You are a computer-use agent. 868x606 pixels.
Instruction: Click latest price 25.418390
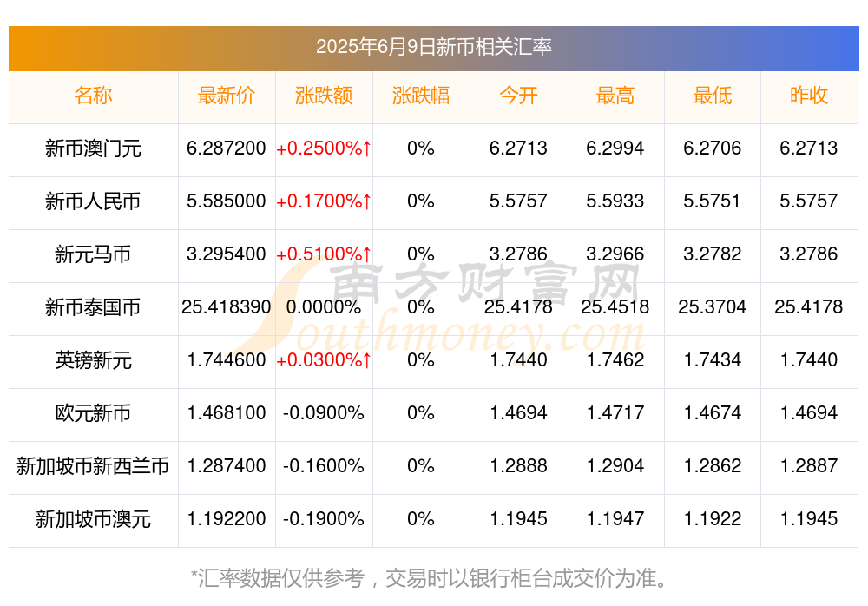226,306
